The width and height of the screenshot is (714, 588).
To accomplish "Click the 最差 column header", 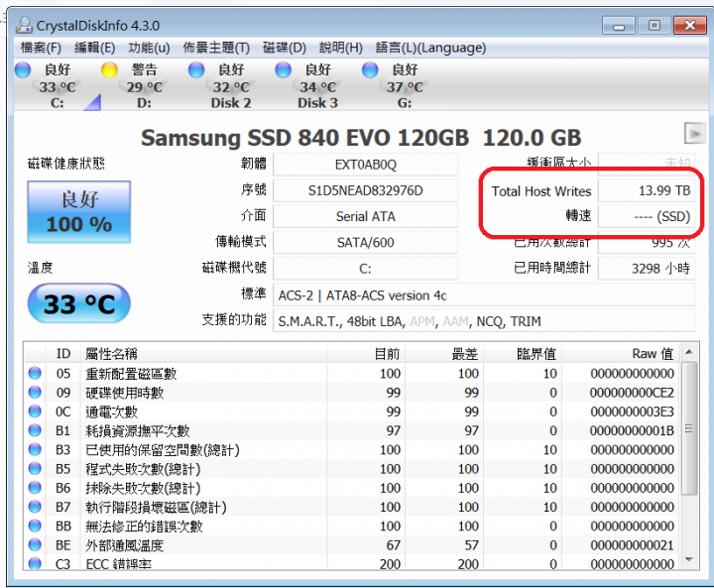I will point(444,354).
